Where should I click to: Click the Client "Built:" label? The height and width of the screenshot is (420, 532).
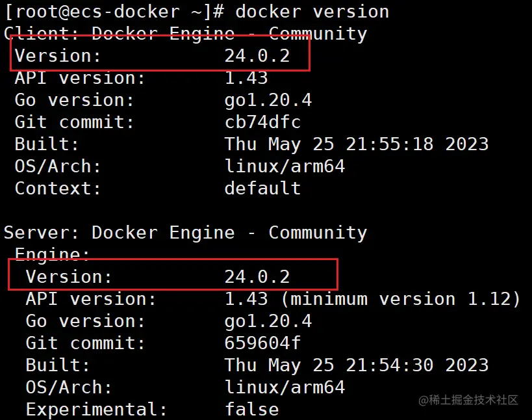pos(47,144)
